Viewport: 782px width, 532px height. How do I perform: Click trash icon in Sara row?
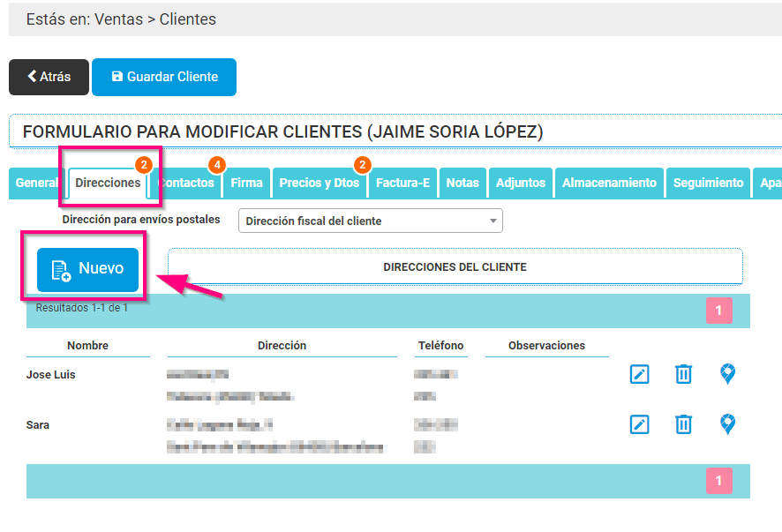pos(683,424)
